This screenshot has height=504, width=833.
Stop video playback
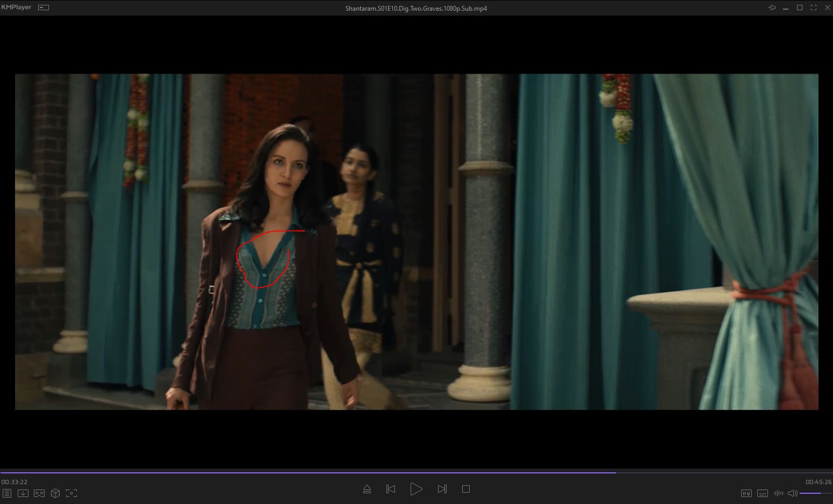(x=466, y=489)
